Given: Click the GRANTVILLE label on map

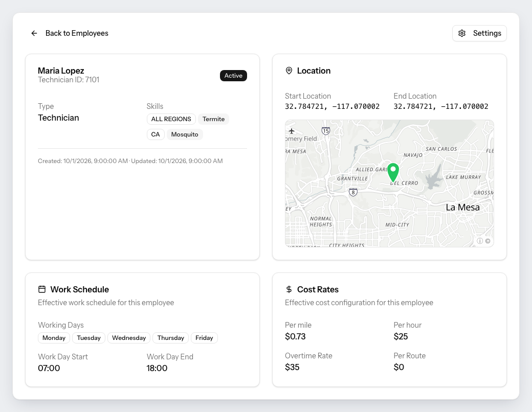Looking at the screenshot, I should pos(352,179).
